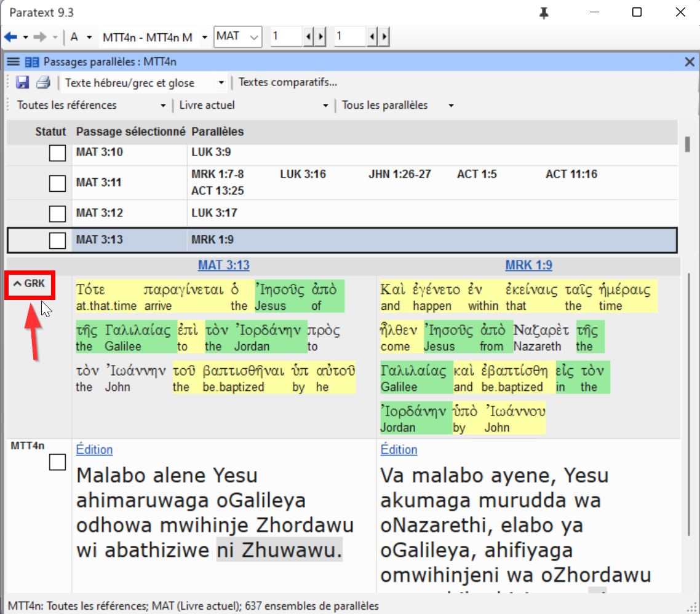
Task: Open Textes comparatifs... dialog
Action: tap(287, 82)
